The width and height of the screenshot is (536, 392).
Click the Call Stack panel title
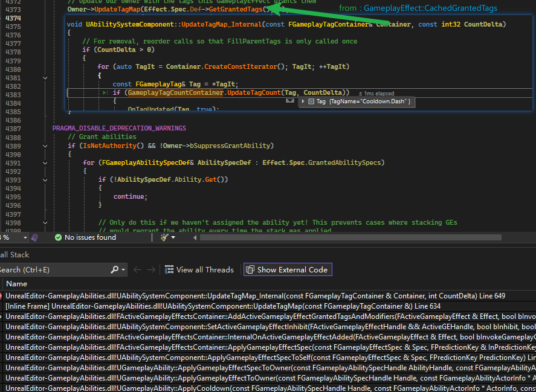(x=15, y=255)
